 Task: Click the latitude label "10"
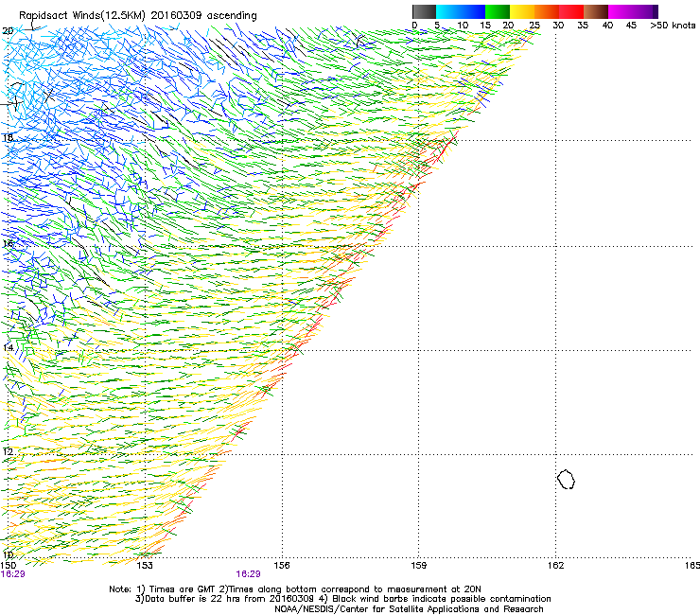(x=8, y=555)
